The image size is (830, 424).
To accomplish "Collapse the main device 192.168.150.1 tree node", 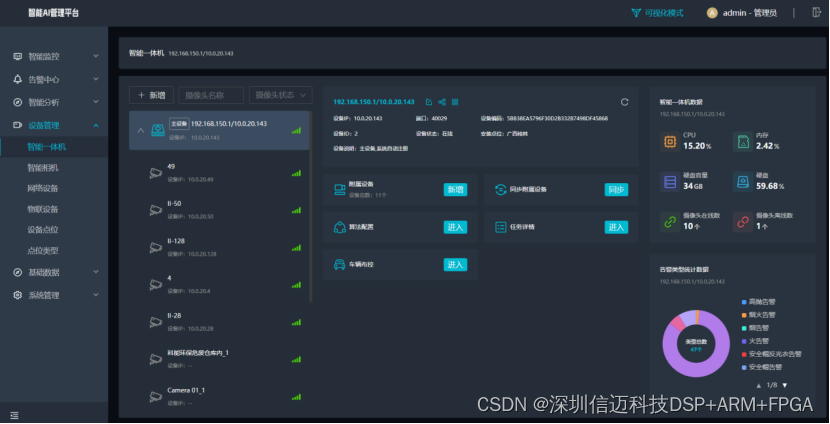I will [x=139, y=130].
